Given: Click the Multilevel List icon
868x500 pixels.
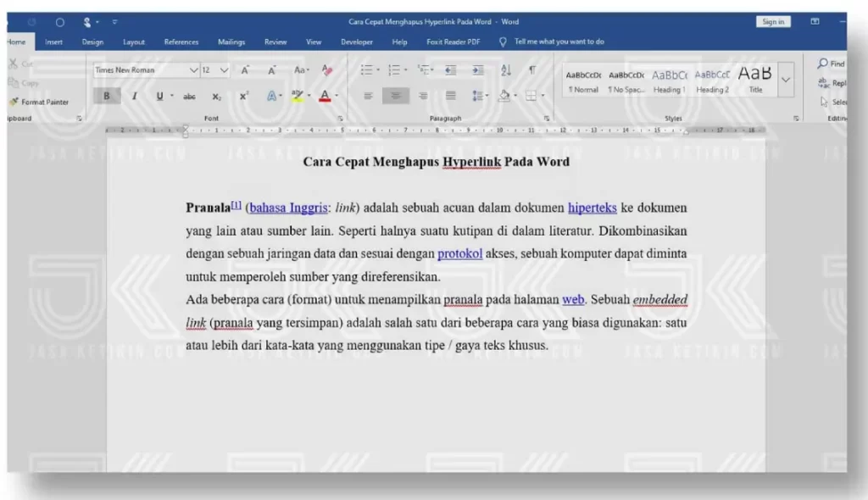Looking at the screenshot, I should tap(424, 69).
